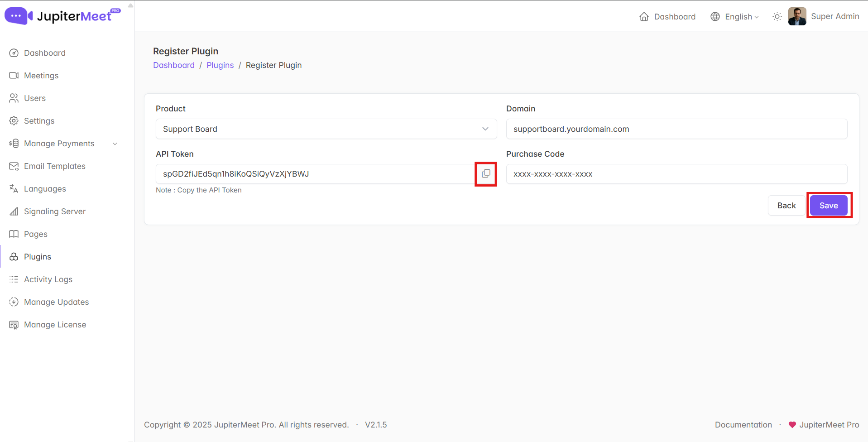Open Settings from the sidebar
This screenshot has height=442, width=868.
click(x=39, y=121)
